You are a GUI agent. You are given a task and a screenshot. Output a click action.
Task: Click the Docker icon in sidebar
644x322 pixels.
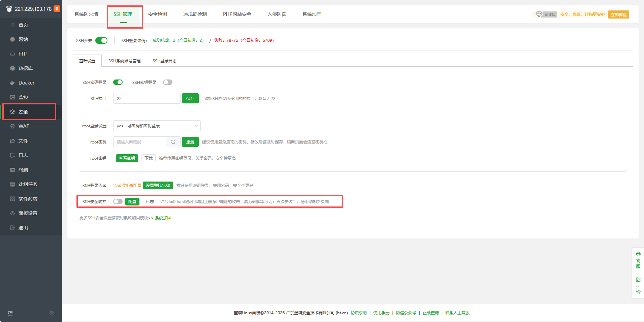12,83
